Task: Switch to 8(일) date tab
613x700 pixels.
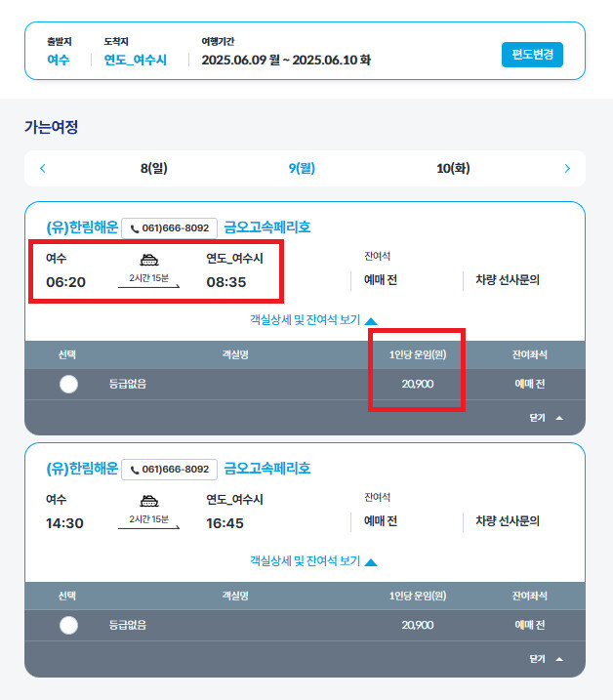Action: click(x=153, y=169)
